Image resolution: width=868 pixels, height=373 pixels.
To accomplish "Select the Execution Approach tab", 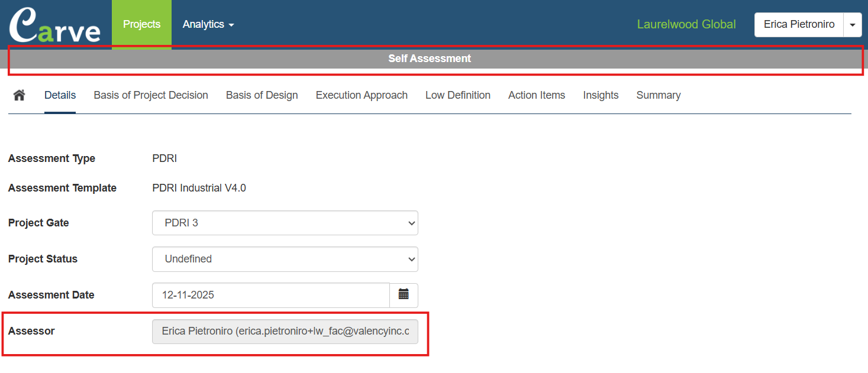I will point(362,95).
